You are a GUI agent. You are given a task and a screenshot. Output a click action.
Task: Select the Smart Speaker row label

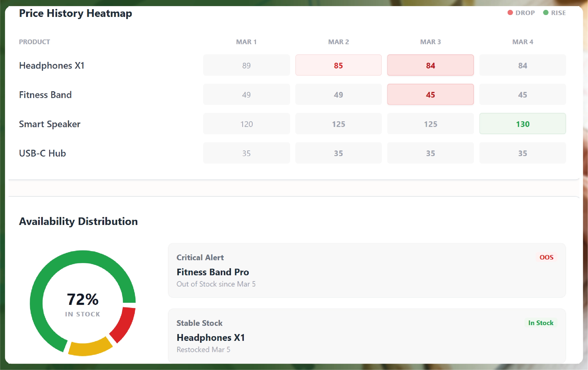pos(50,124)
